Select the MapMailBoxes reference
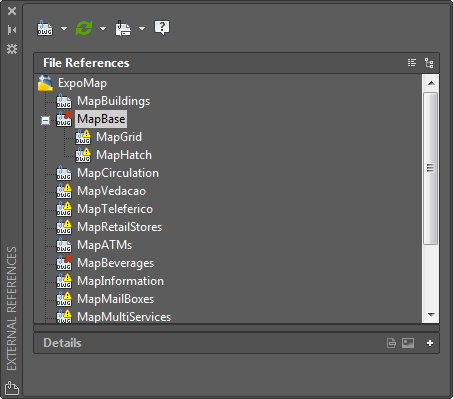 (116, 299)
